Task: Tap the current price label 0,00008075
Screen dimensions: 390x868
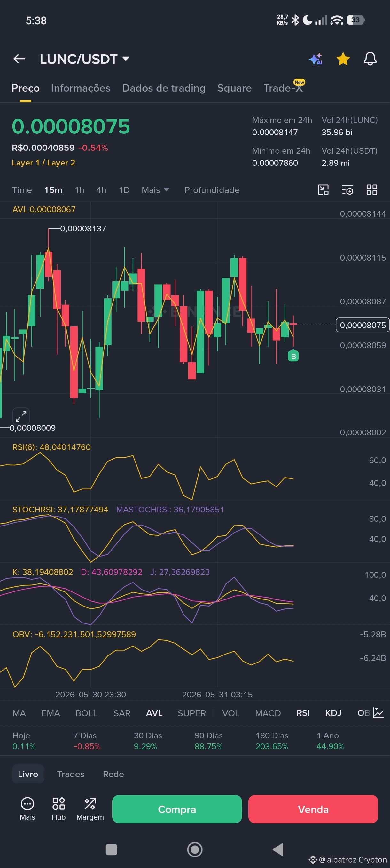Action: tap(363, 325)
